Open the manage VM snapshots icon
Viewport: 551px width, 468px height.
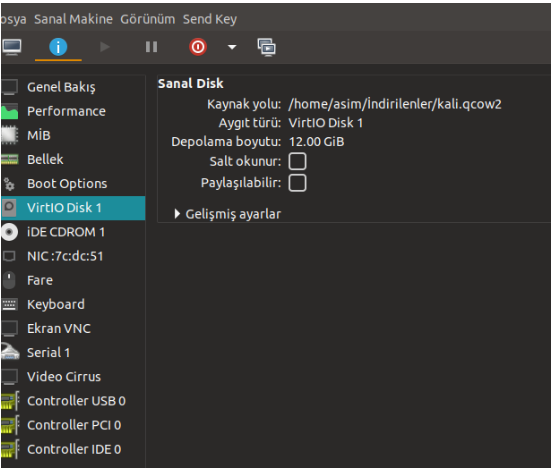[266, 47]
